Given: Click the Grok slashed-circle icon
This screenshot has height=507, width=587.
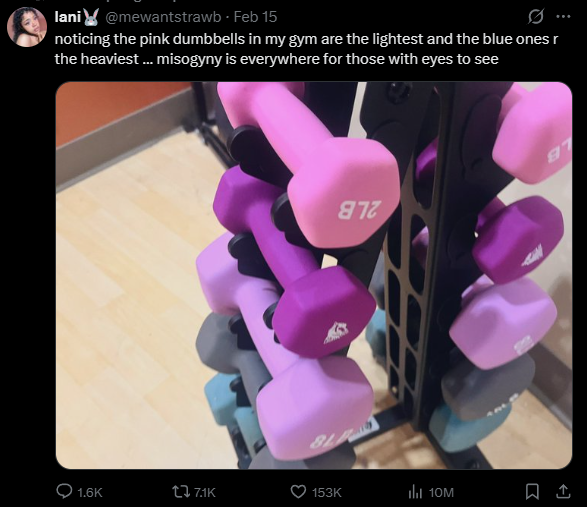Looking at the screenshot, I should tap(536, 17).
